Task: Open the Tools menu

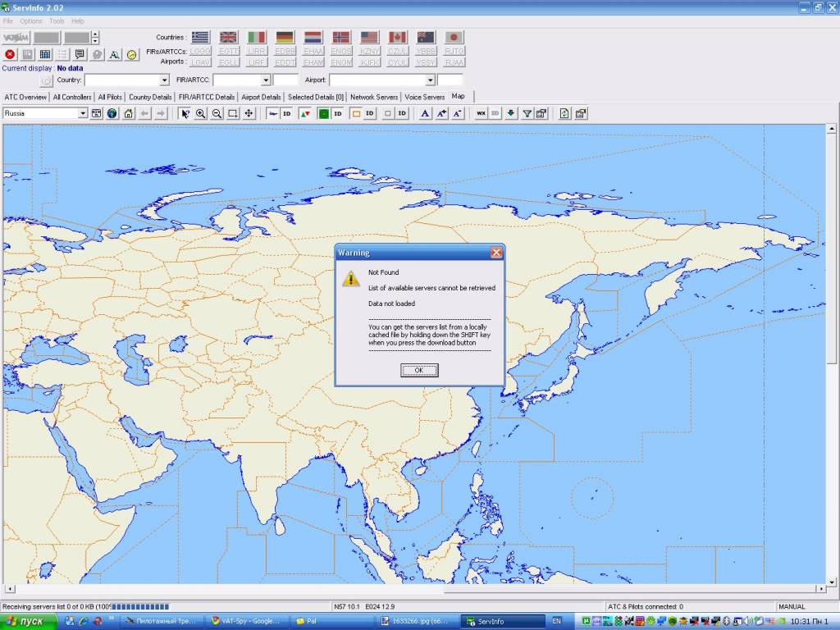Action: pyautogui.click(x=57, y=21)
